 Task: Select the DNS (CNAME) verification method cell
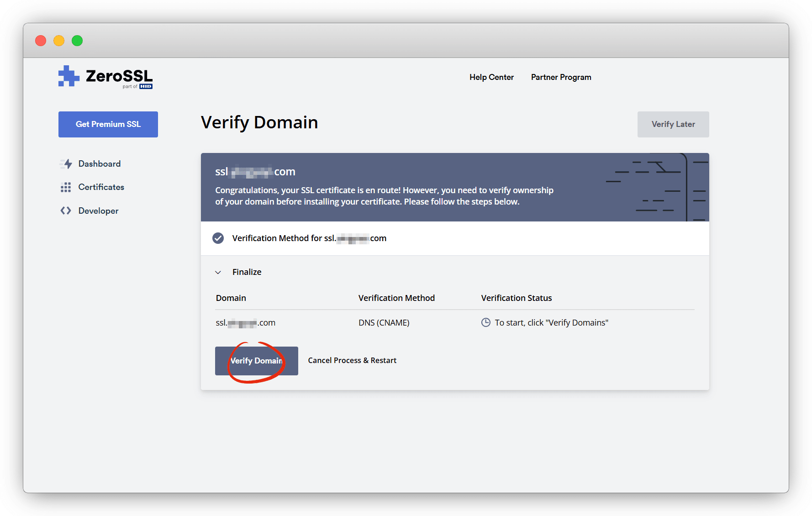point(384,323)
